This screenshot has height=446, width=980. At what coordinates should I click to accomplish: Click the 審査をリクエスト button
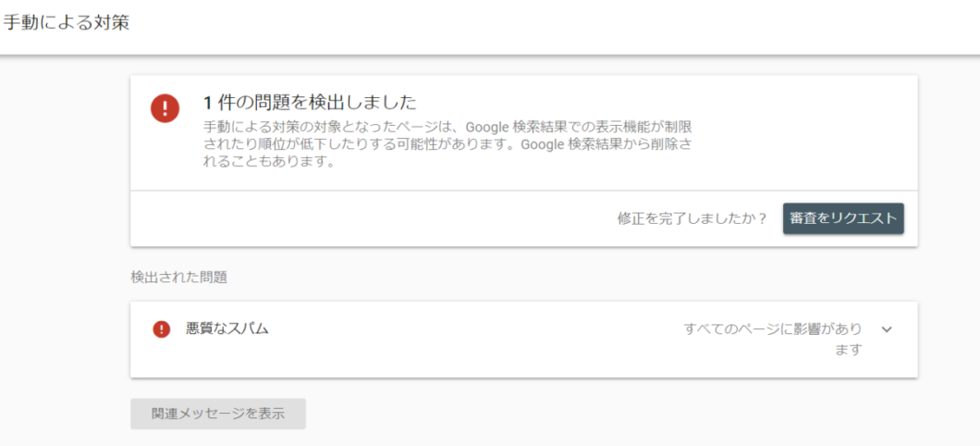[843, 218]
